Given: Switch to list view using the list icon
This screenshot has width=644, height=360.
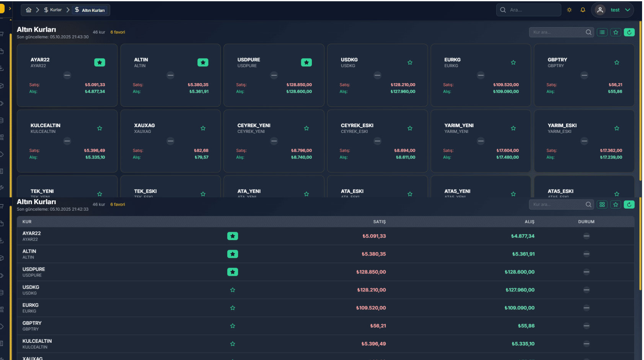Looking at the screenshot, I should [602, 32].
